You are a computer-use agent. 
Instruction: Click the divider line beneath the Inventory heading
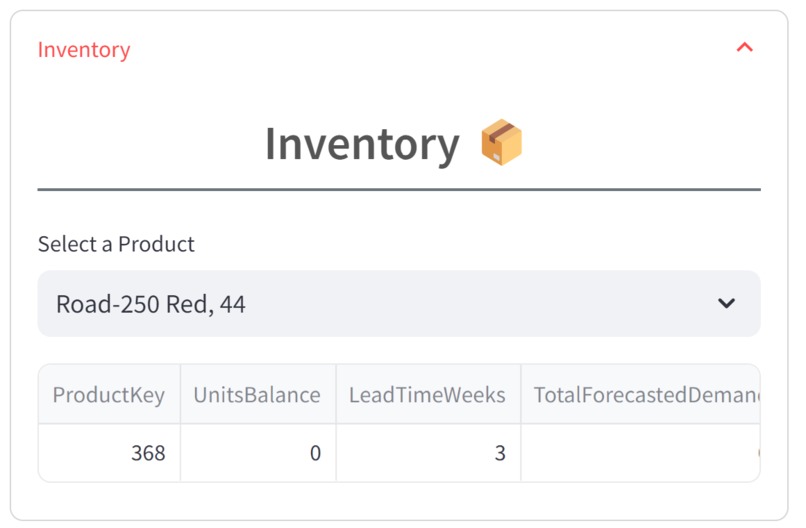coord(398,189)
